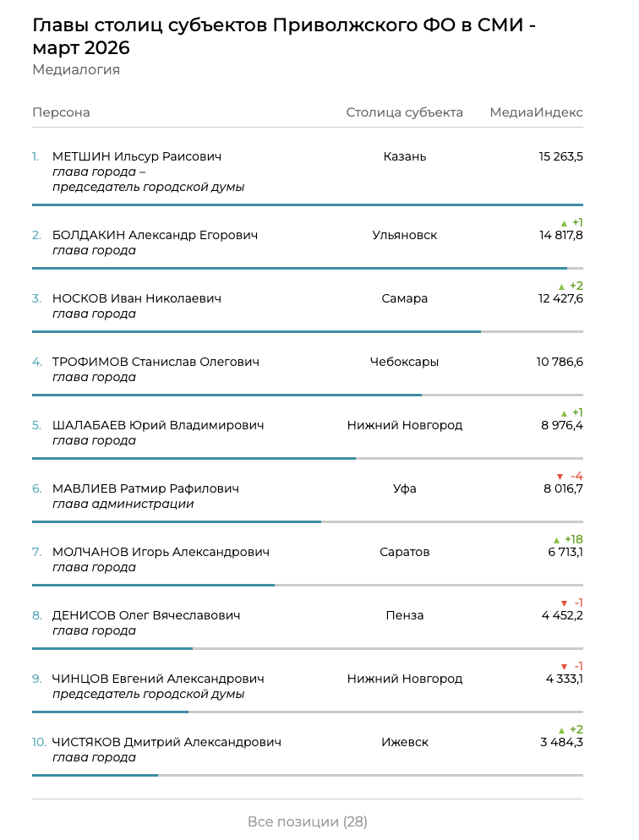Open МЕТШИН Ильсур Раисович entry
This screenshot has height=840, width=639.
[x=137, y=156]
